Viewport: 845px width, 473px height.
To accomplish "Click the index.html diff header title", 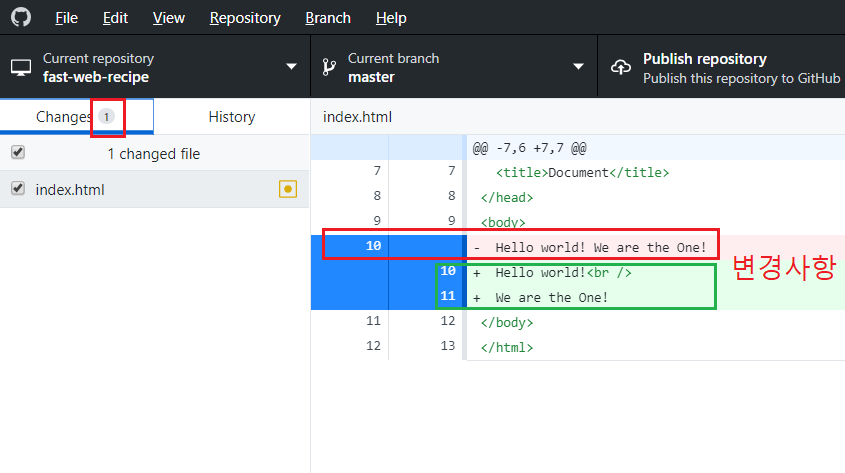I will pyautogui.click(x=357, y=117).
